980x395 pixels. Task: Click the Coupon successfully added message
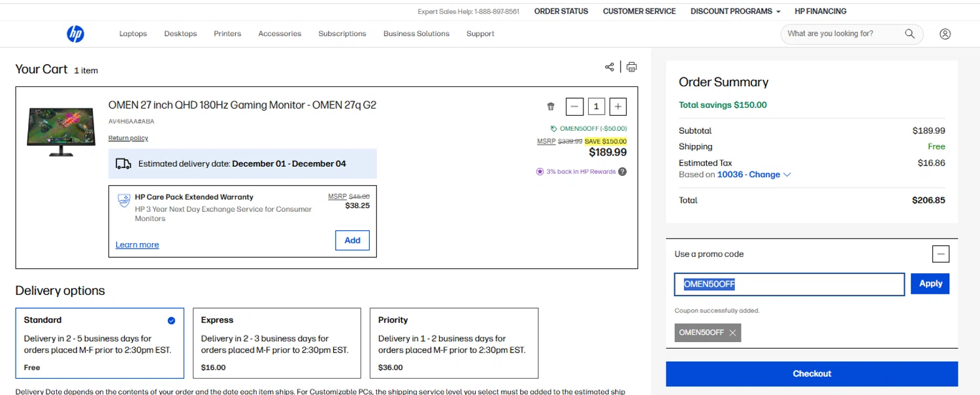click(x=717, y=311)
